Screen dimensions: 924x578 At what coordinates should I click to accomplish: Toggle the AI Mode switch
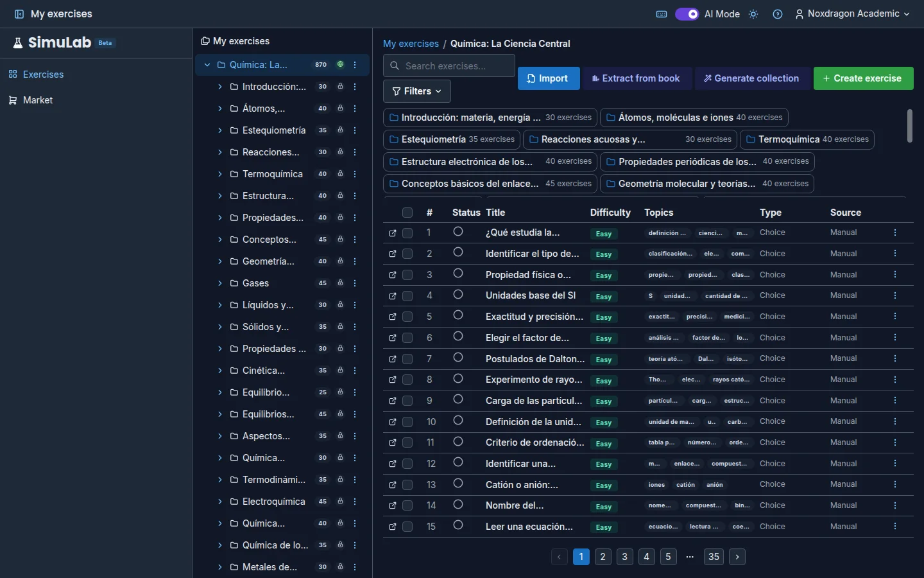coord(687,14)
